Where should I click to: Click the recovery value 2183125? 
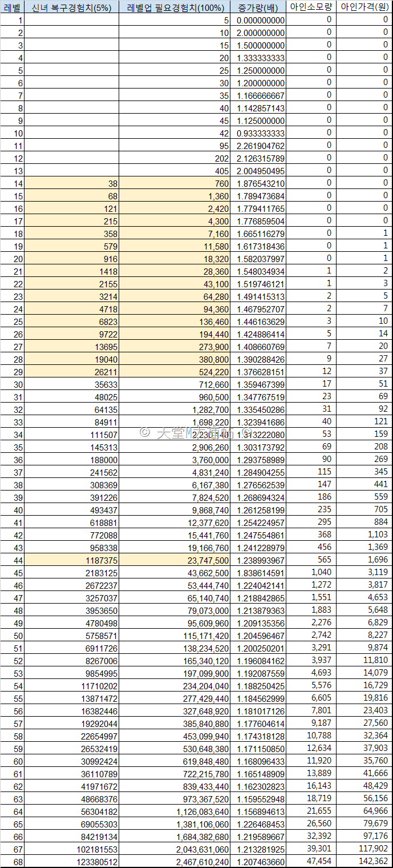click(x=71, y=573)
